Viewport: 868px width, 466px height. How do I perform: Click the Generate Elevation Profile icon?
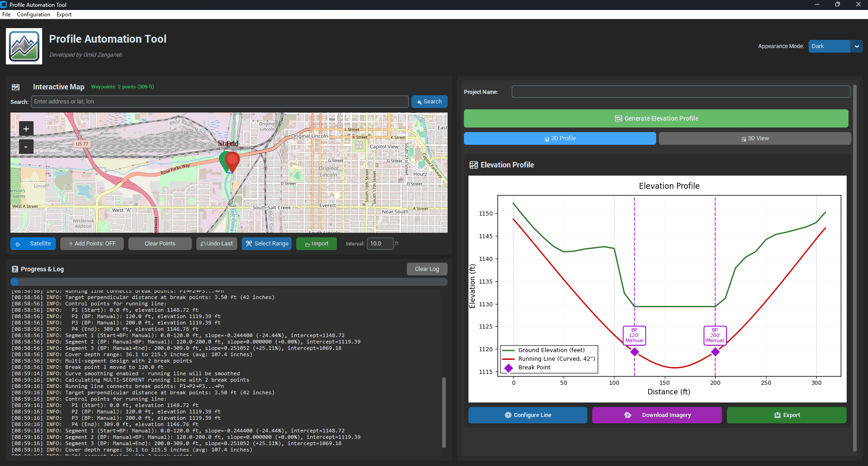pyautogui.click(x=619, y=118)
